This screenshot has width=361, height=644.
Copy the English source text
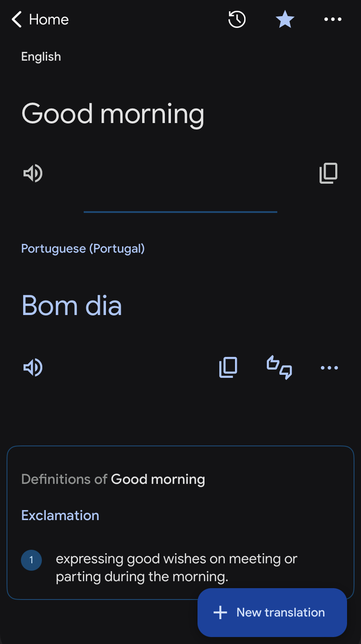point(328,173)
